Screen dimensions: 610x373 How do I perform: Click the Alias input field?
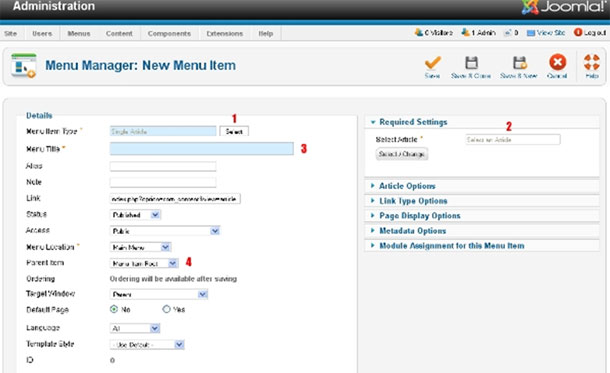click(163, 166)
